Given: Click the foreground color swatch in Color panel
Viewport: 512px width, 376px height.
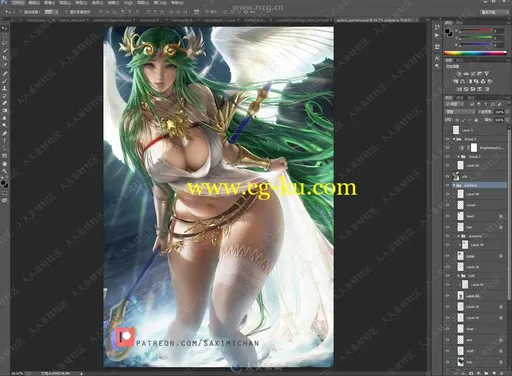Looking at the screenshot, I should (448, 31).
